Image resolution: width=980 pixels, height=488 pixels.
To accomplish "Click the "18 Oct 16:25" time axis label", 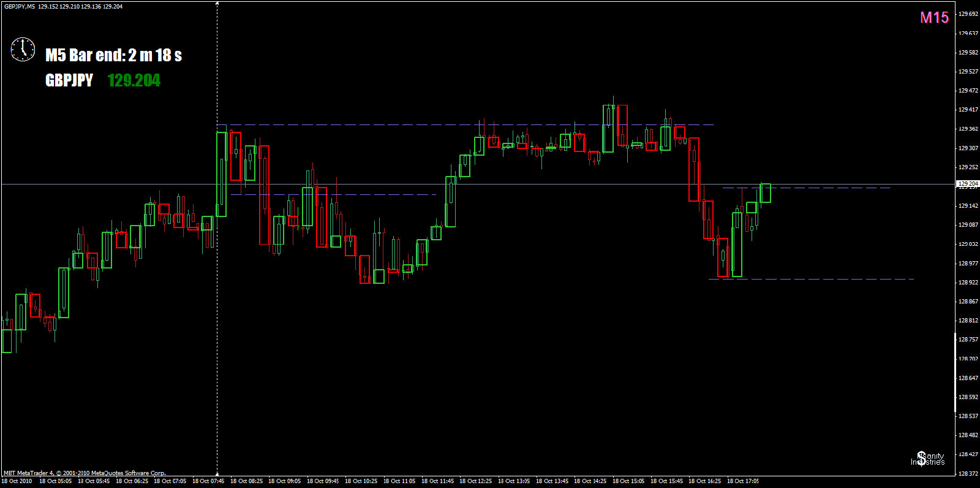I will coord(704,481).
